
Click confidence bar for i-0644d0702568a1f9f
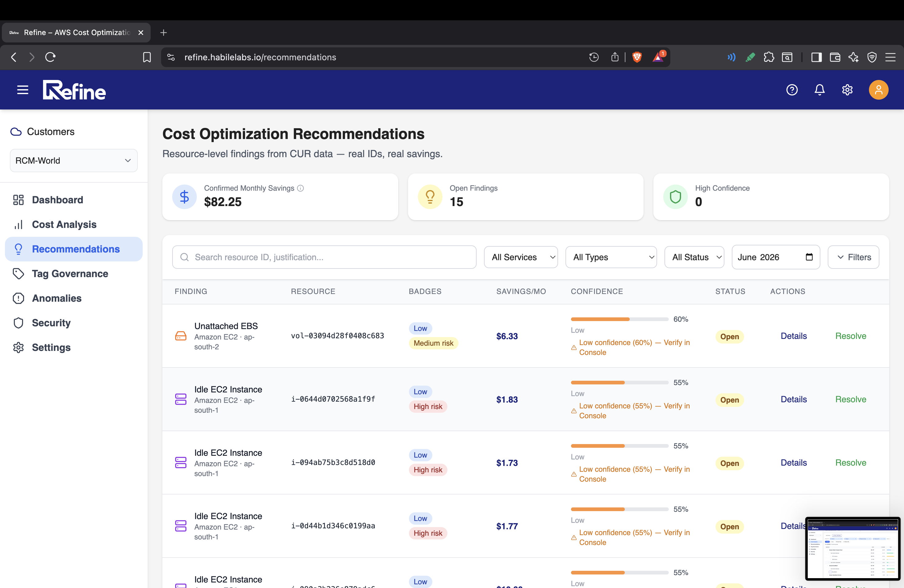pyautogui.click(x=620, y=383)
